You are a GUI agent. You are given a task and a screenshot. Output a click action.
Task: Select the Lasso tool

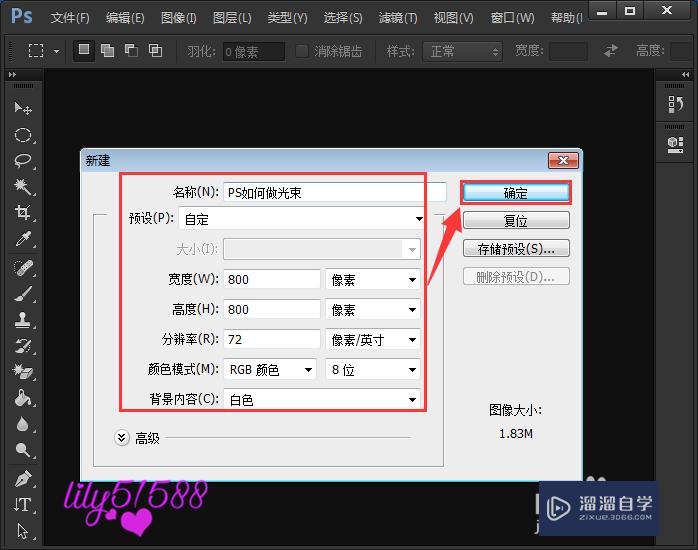click(x=23, y=161)
